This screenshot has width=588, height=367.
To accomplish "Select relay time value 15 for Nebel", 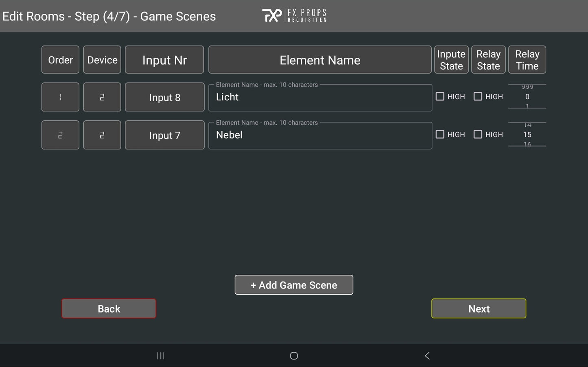I will pyautogui.click(x=527, y=135).
